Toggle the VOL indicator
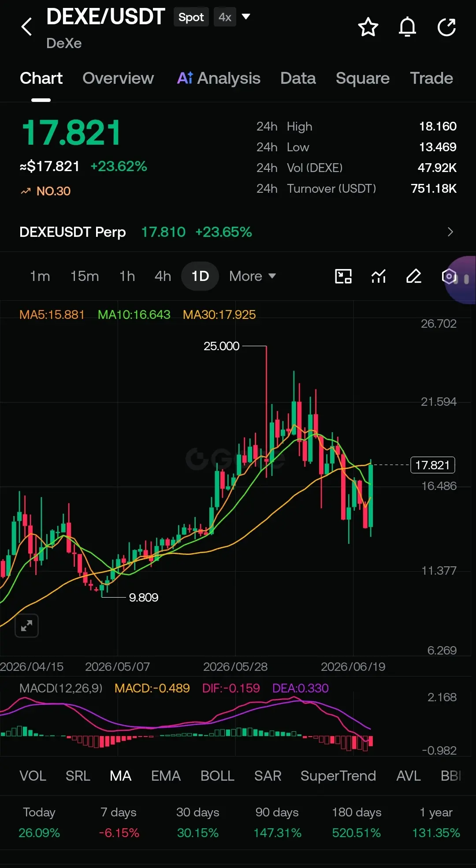The height and width of the screenshot is (868, 476). [33, 776]
